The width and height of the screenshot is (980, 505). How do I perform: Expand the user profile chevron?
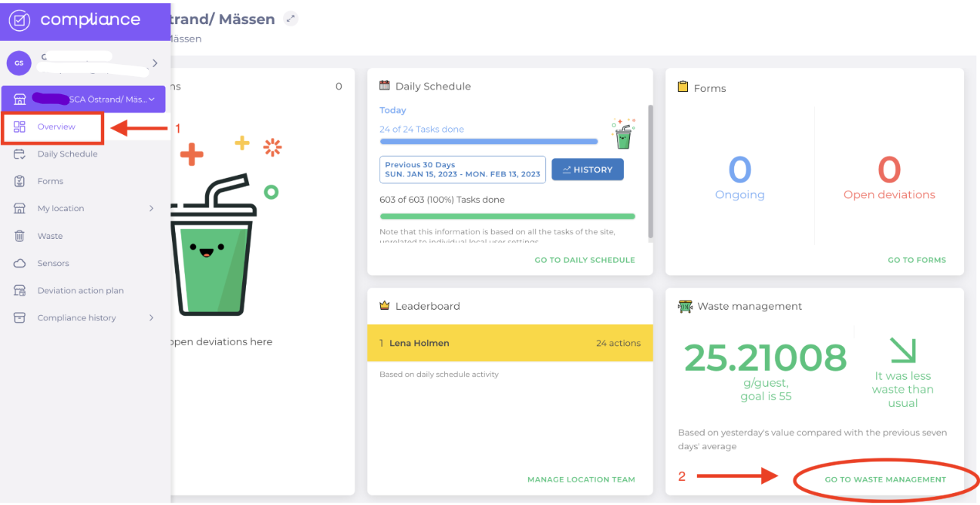(x=155, y=63)
